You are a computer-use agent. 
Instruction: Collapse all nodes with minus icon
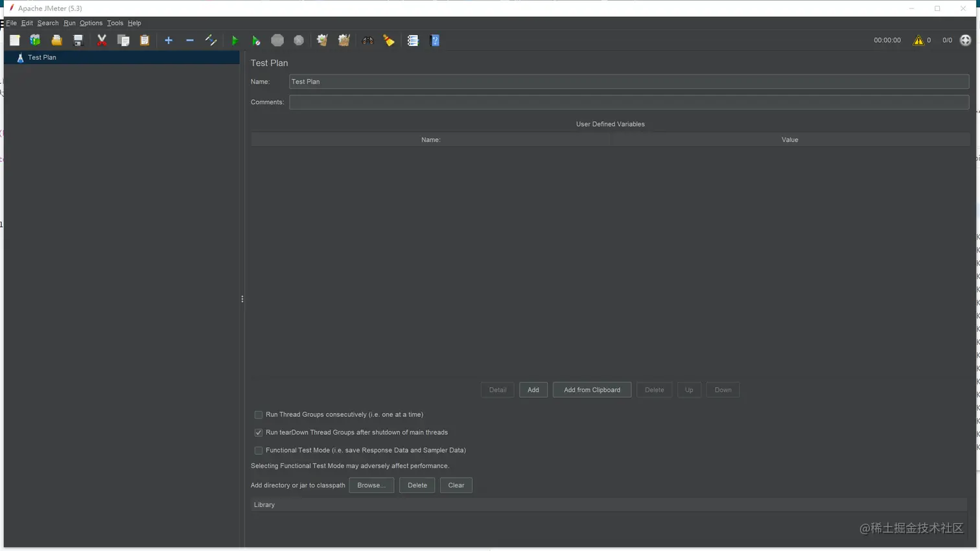(x=190, y=40)
